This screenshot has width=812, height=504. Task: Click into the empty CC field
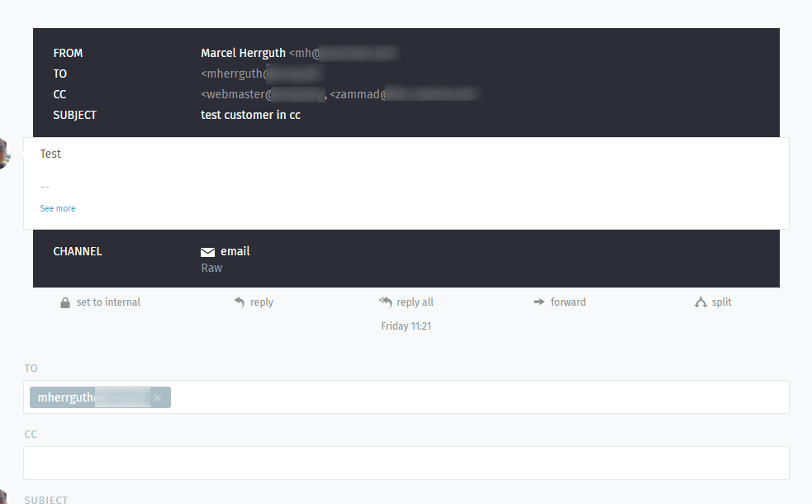[x=406, y=463]
